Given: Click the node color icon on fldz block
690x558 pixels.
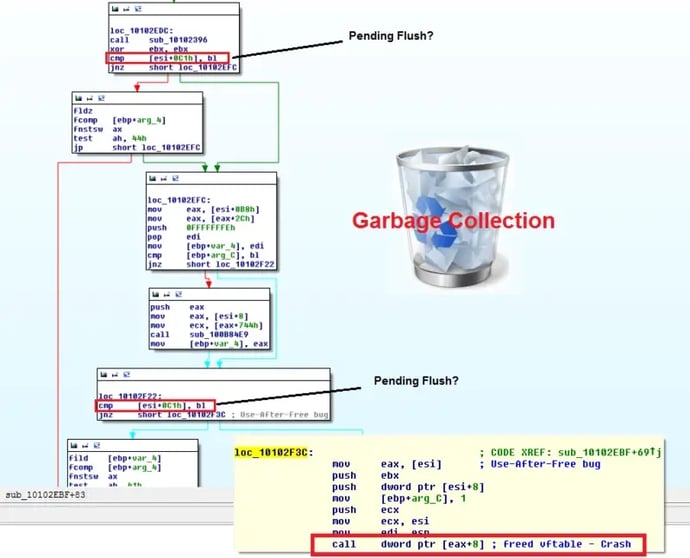Looking at the screenshot, I should pyautogui.click(x=80, y=100).
